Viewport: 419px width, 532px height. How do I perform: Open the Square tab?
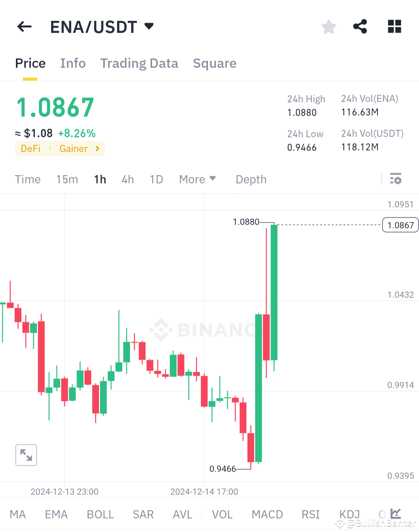(x=215, y=63)
